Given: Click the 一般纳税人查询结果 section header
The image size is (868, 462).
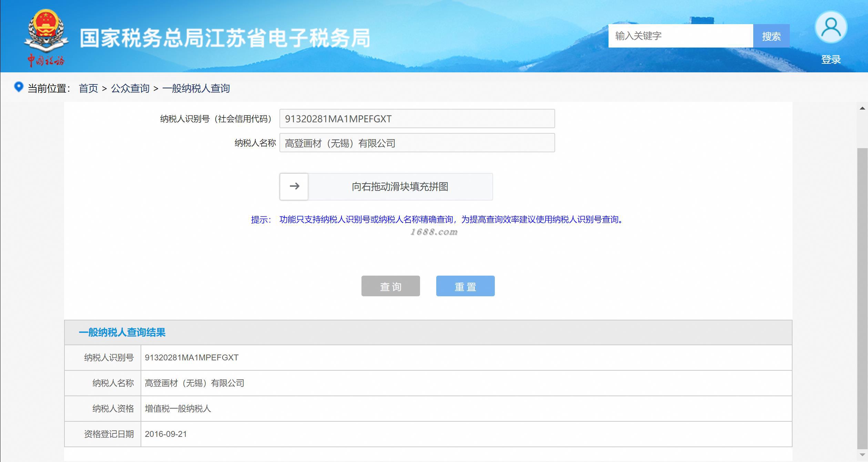Looking at the screenshot, I should tap(122, 332).
